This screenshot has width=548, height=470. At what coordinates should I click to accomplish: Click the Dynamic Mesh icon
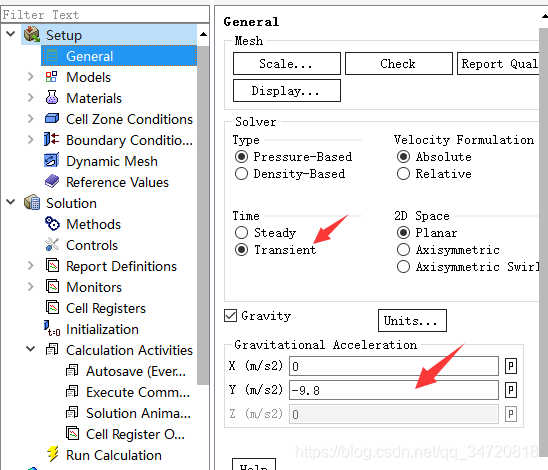point(52,160)
